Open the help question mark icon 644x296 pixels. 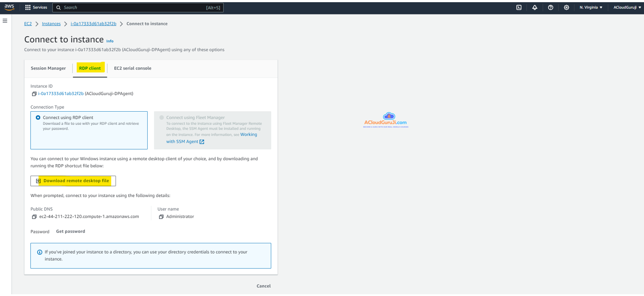point(550,7)
